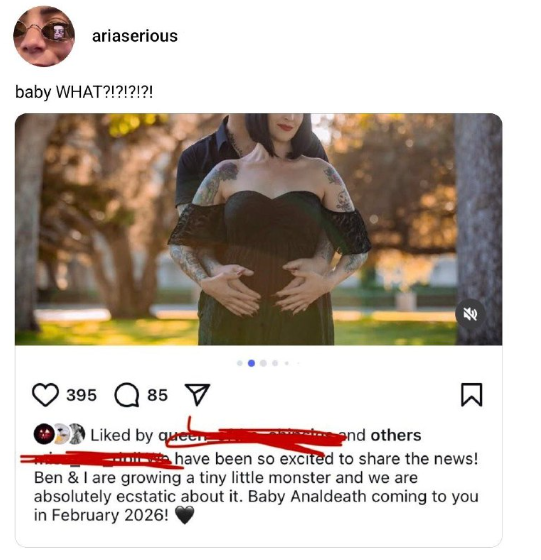
Task: Save the post with the bookmark icon
Action: [471, 395]
